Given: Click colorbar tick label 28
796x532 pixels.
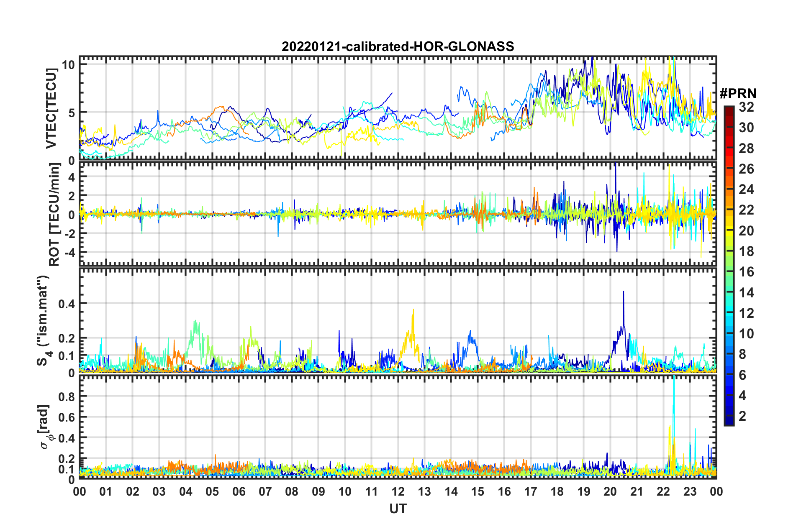Looking at the screenshot, I should click(x=746, y=148).
